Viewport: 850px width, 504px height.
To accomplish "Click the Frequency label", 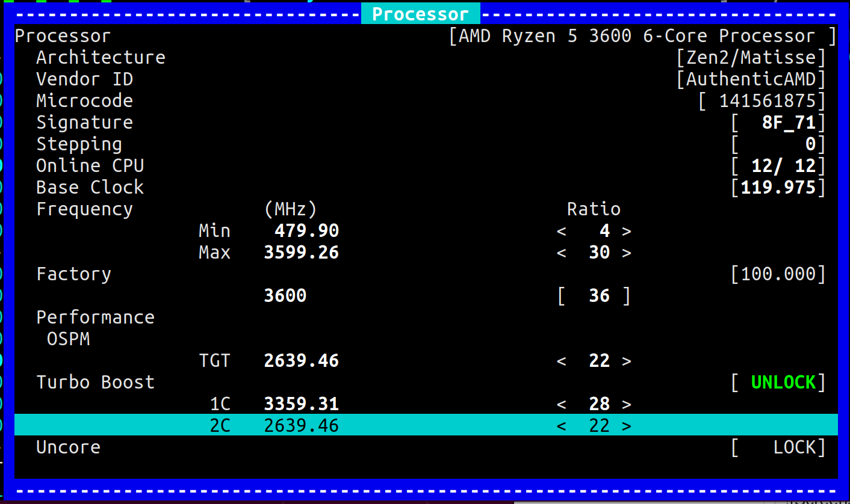I will pyautogui.click(x=85, y=209).
